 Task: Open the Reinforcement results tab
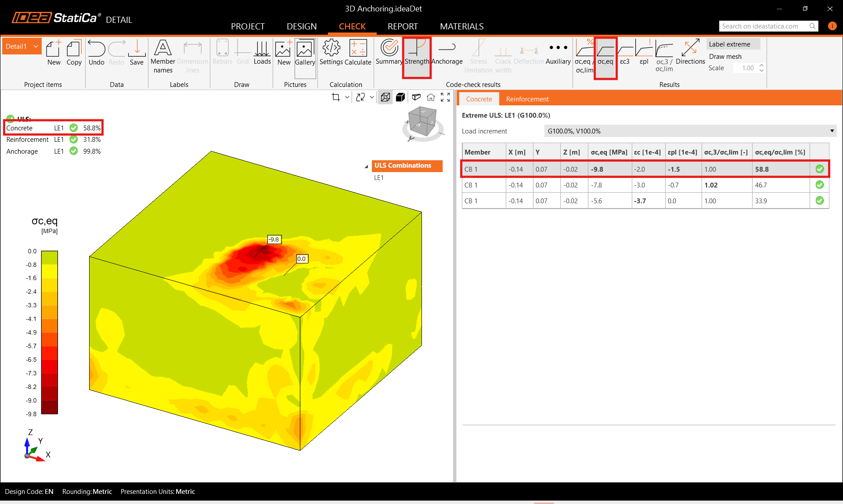527,99
